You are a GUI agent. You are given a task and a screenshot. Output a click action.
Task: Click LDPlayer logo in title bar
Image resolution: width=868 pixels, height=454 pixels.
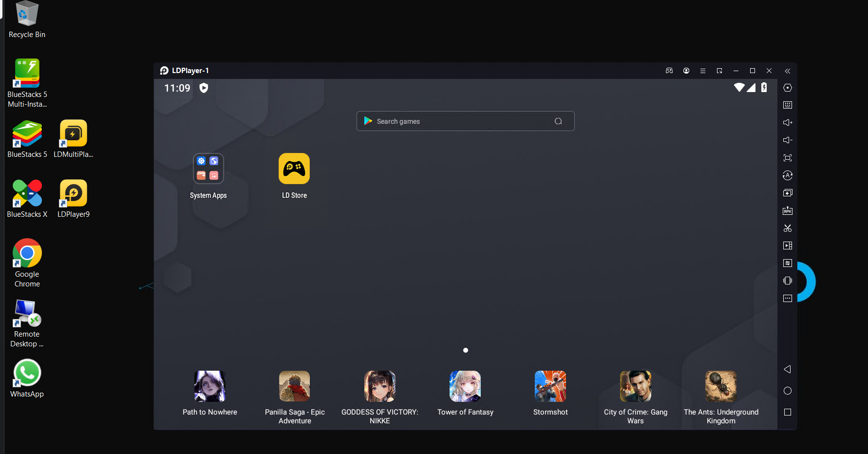tap(164, 71)
